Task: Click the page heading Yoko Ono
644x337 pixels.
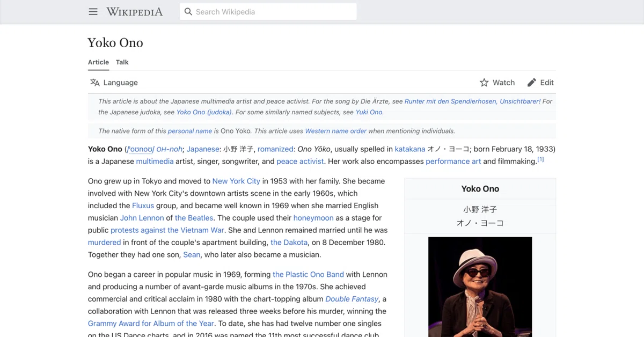Action: coord(115,43)
